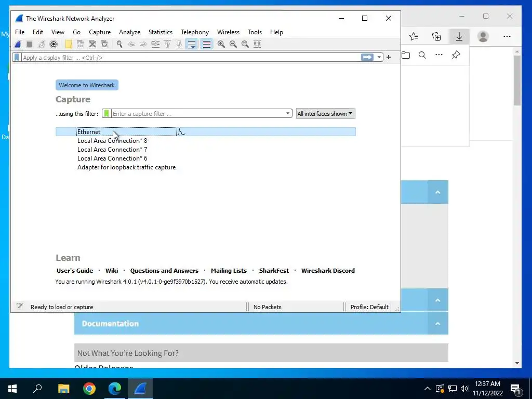The width and height of the screenshot is (532, 399).
Task: Go to next packet arrow icon
Action: click(143, 44)
